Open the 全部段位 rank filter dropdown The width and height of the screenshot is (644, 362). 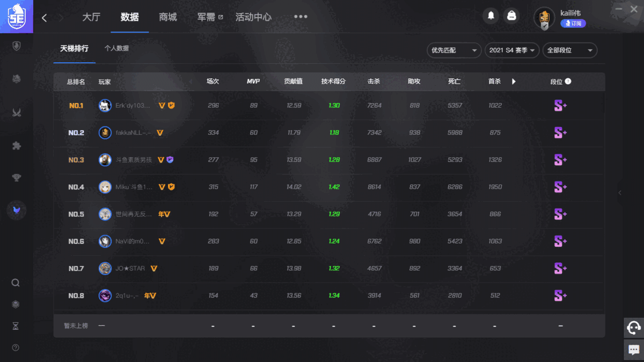click(x=569, y=50)
